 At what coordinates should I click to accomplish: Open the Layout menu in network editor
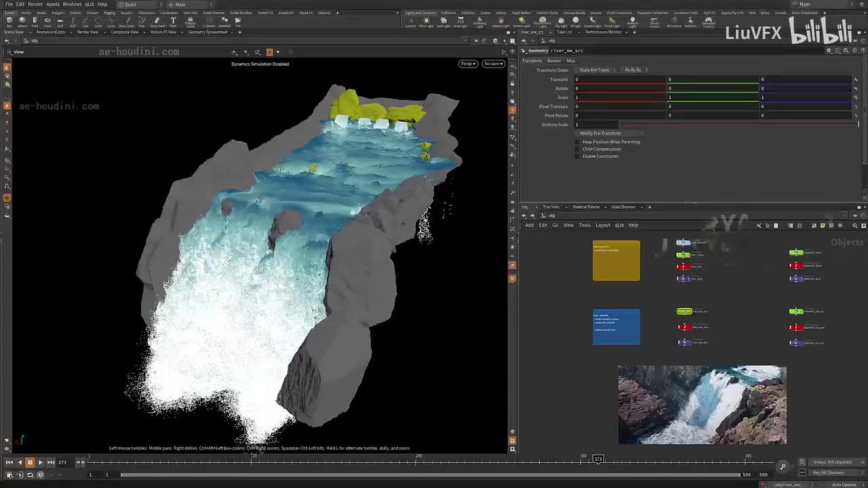pyautogui.click(x=603, y=225)
